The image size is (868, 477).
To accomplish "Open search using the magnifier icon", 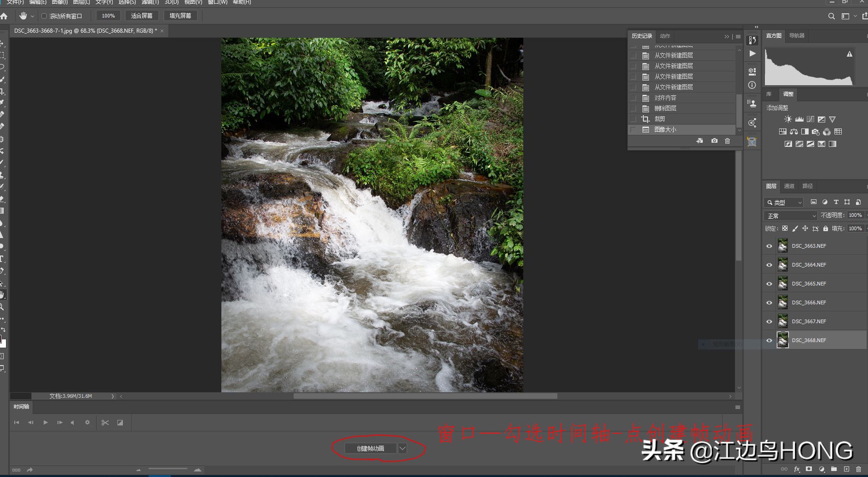I will (831, 16).
